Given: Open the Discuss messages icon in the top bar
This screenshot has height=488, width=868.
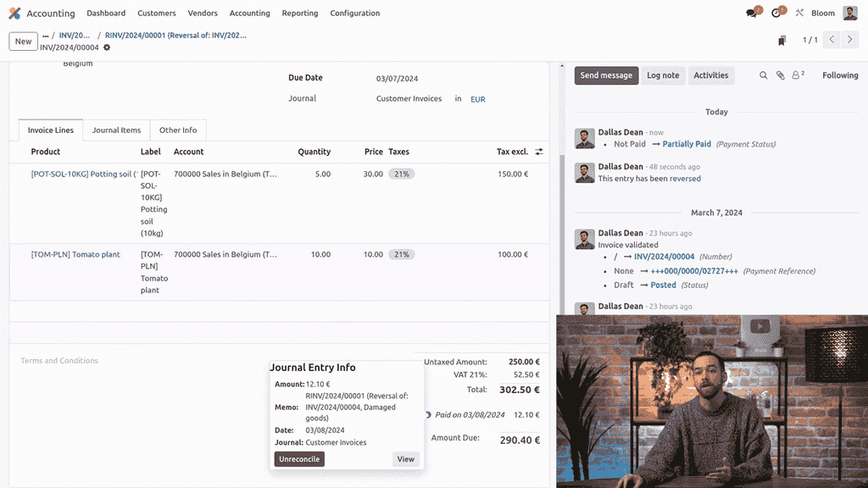Looking at the screenshot, I should [x=749, y=13].
